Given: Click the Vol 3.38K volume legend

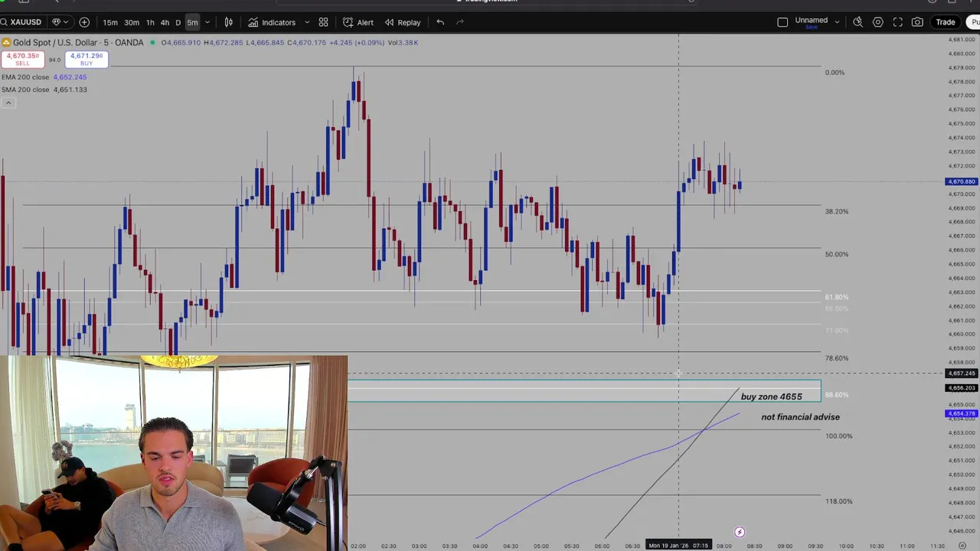Looking at the screenshot, I should pyautogui.click(x=403, y=43).
